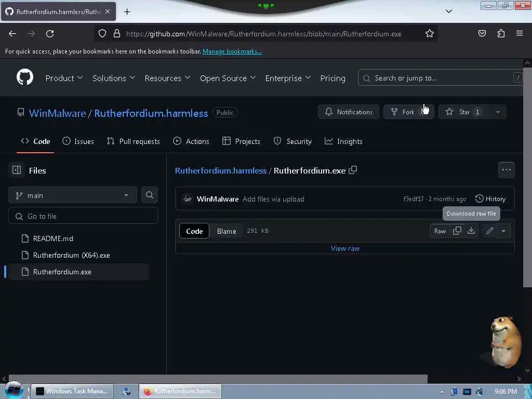This screenshot has width=532, height=399.
Task: Click Rutherfordium.harmless breadcrumb link
Action: [220, 170]
